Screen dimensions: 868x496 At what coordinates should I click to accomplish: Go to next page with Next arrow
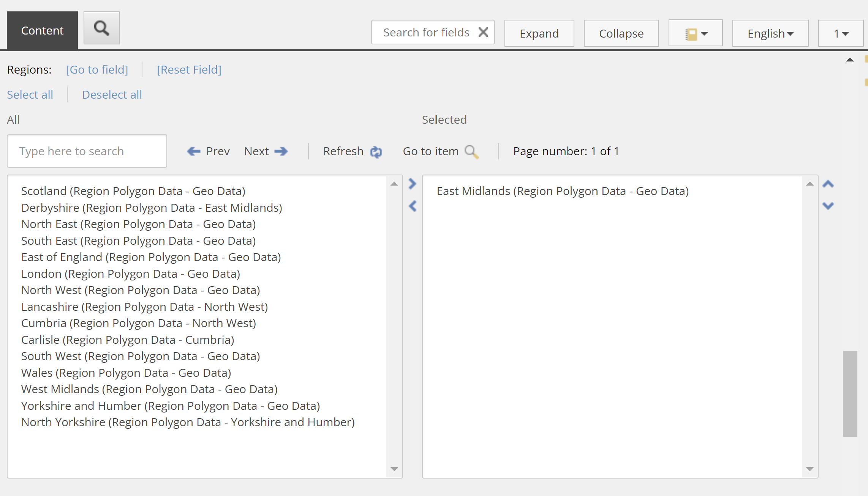pos(281,151)
